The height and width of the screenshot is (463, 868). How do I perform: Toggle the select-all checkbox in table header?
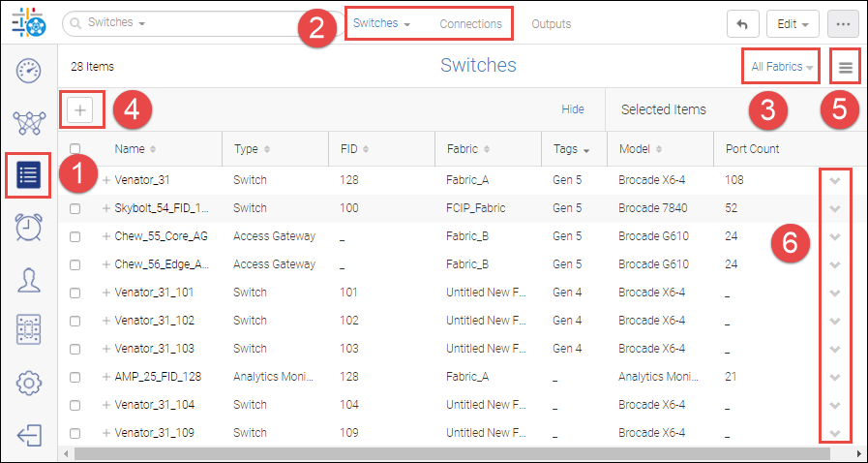(x=75, y=149)
